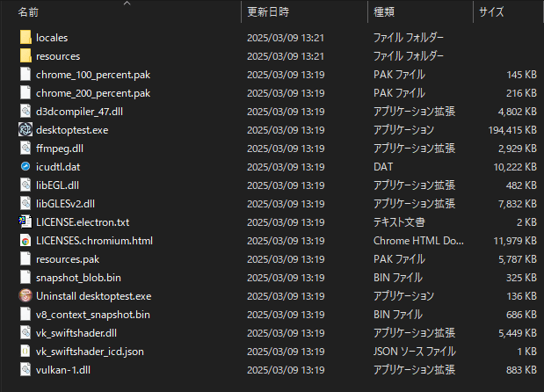Click the 145 KB size value
Image resolution: width=544 pixels, height=392 pixels.
pos(521,75)
